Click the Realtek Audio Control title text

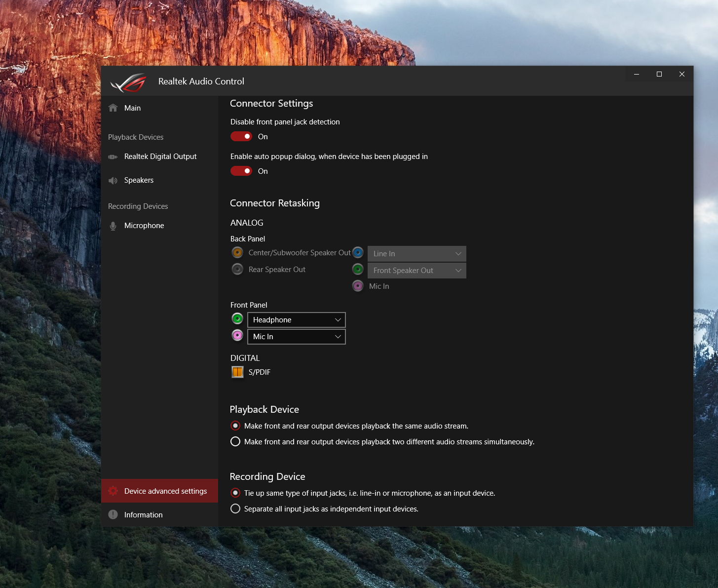(201, 81)
